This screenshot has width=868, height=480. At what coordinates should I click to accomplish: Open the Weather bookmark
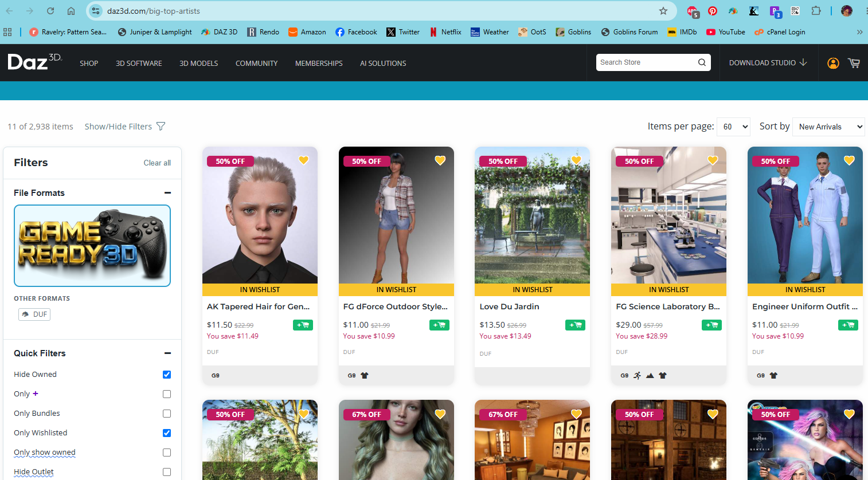(490, 32)
